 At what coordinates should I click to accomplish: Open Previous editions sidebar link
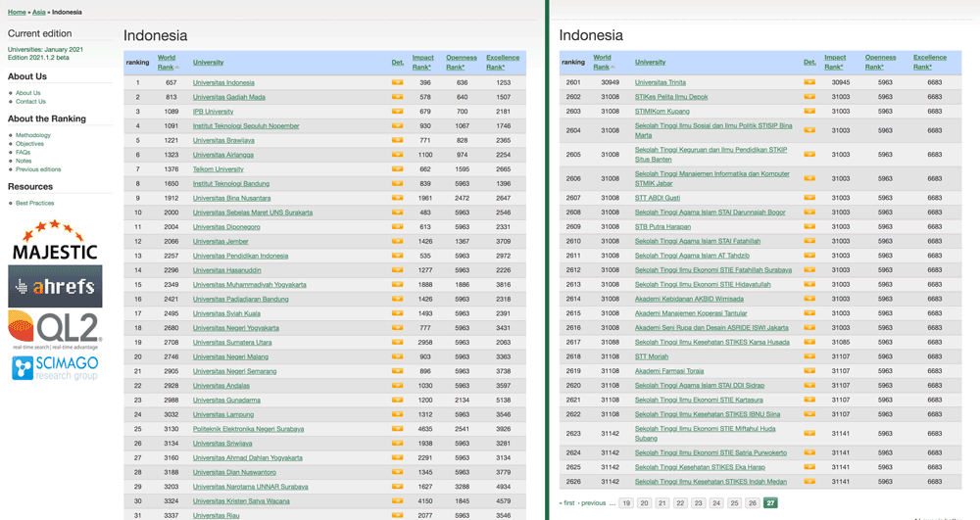pyautogui.click(x=38, y=169)
